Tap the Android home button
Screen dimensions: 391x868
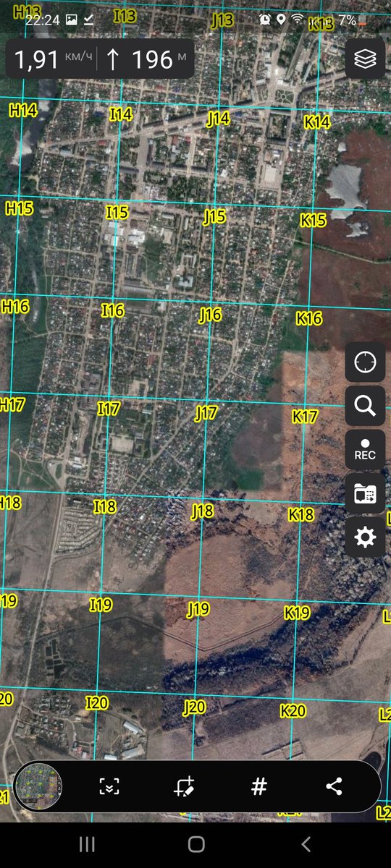pyautogui.click(x=195, y=844)
